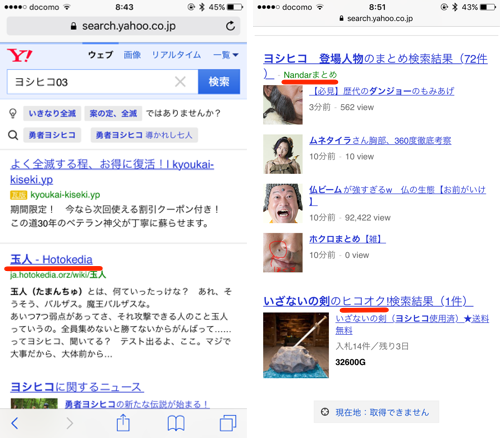The image size is (500, 438).
Task: Switch to the リアルタイム tab
Action: coord(176,55)
